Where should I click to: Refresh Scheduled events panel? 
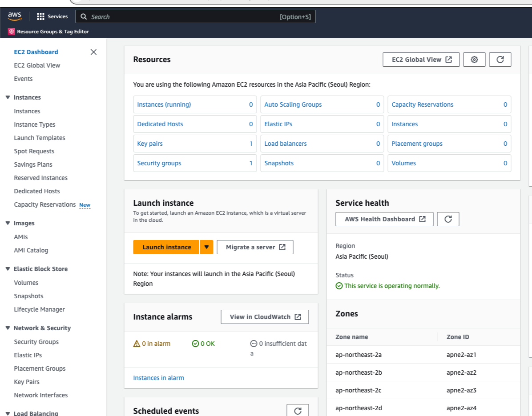pos(298,410)
